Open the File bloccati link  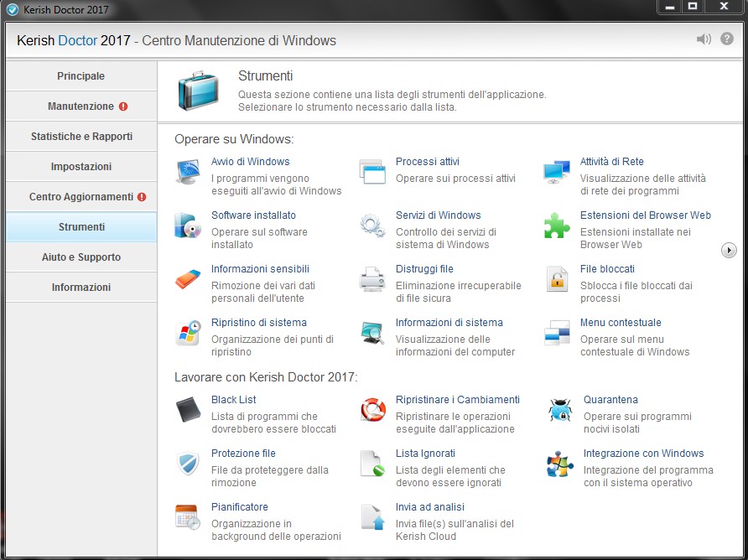coord(607,269)
